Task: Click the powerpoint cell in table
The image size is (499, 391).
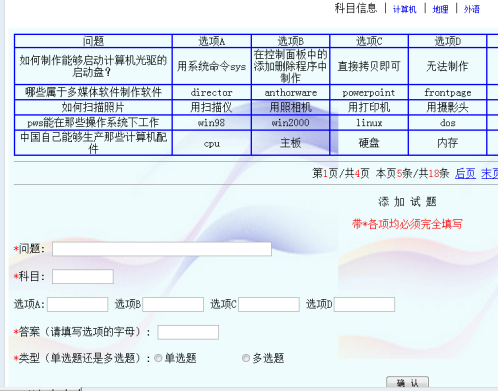Action: point(369,92)
